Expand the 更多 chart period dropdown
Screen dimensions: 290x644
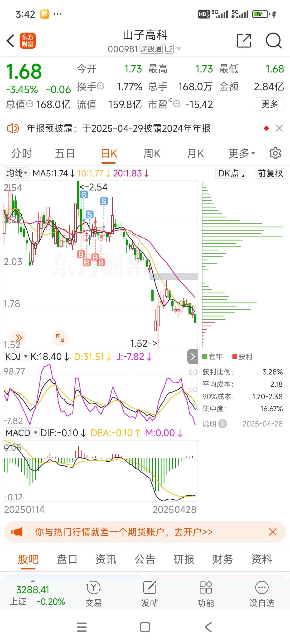coord(242,153)
